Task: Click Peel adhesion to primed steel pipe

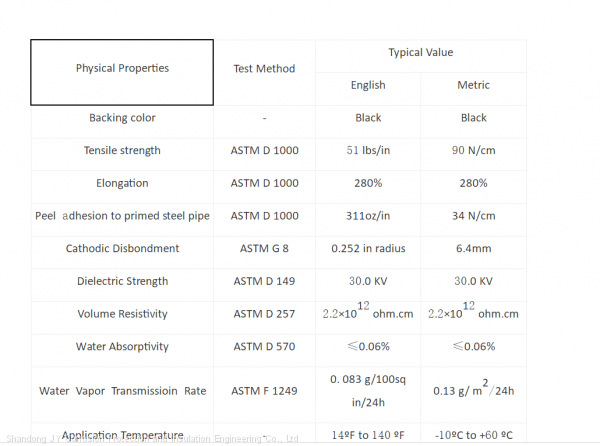Action: pyautogui.click(x=122, y=216)
